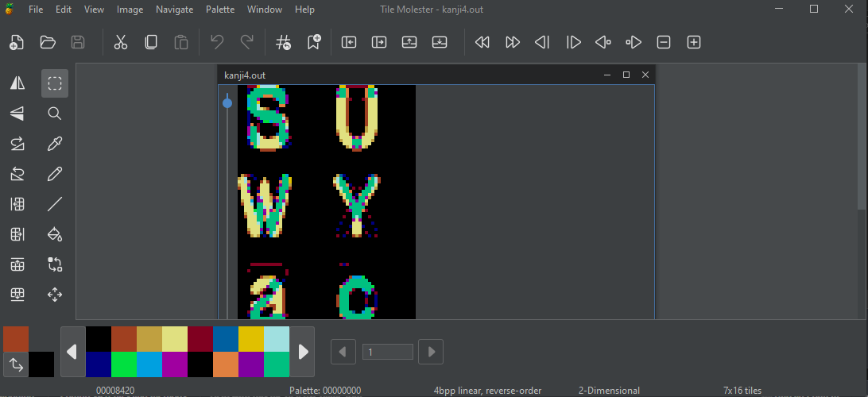Activate the Zoom magnifier tool
This screenshot has height=397, width=868.
(55, 114)
